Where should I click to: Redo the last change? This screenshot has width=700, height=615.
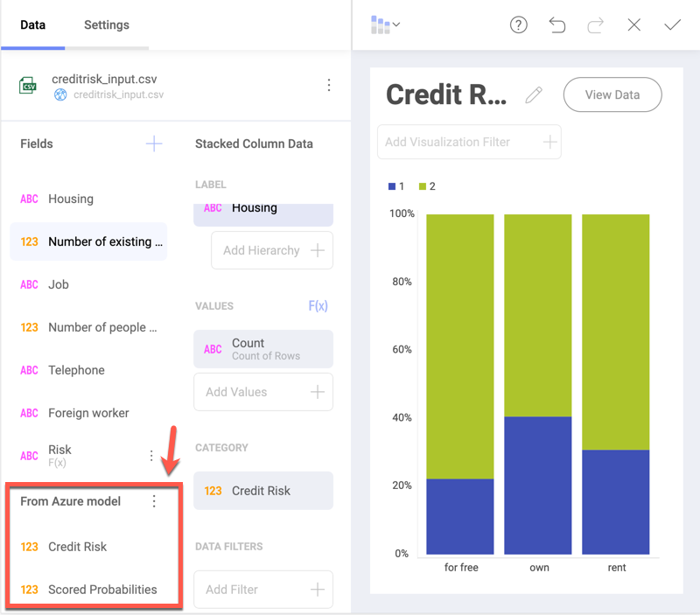[x=596, y=24]
